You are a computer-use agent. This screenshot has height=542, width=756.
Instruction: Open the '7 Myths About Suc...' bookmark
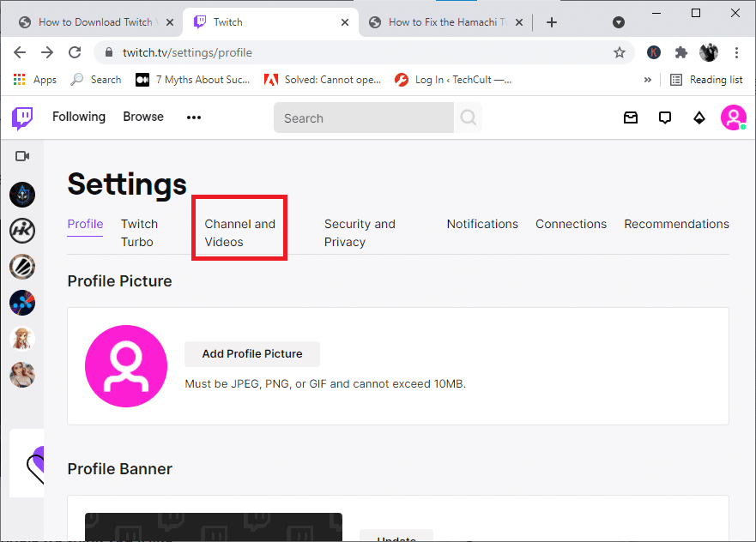click(x=193, y=80)
